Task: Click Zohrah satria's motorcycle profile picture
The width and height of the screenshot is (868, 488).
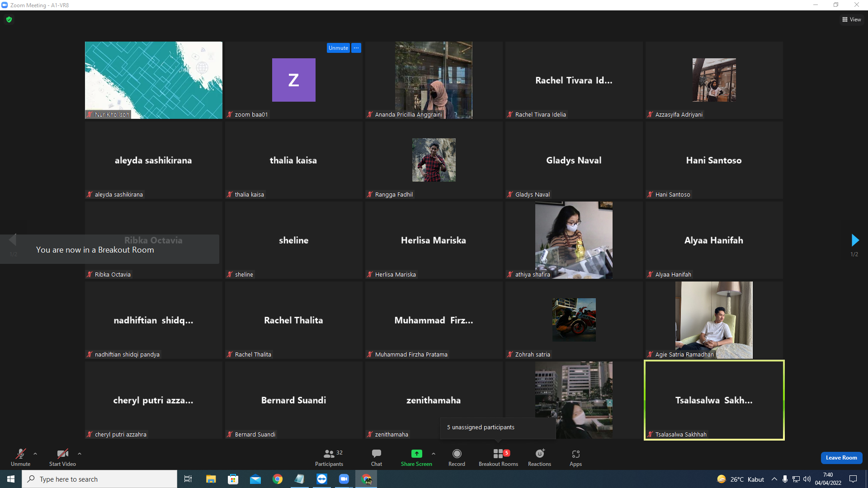Action: point(574,320)
